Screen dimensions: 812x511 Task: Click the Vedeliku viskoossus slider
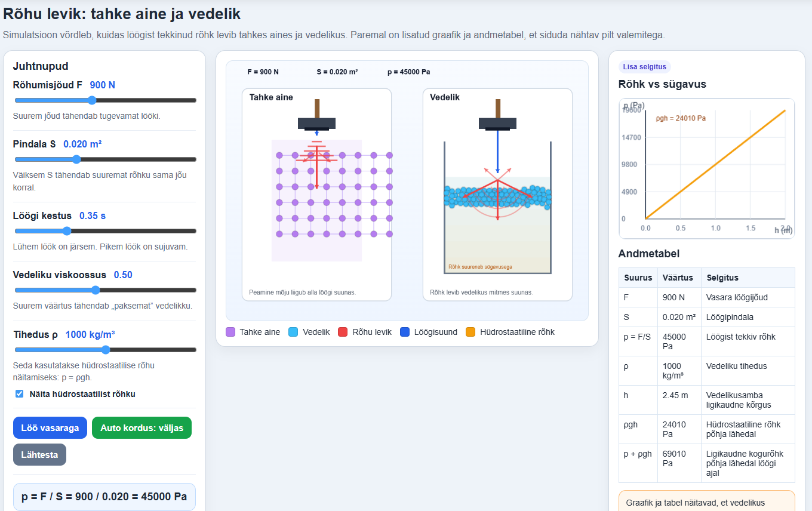(x=105, y=290)
